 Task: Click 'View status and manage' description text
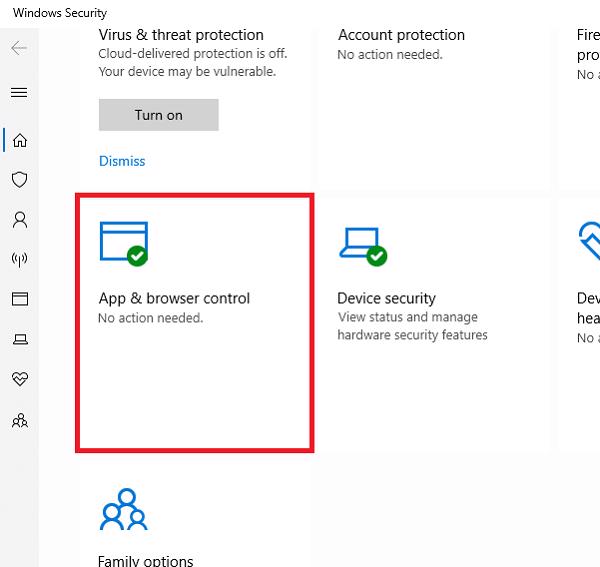click(x=408, y=317)
